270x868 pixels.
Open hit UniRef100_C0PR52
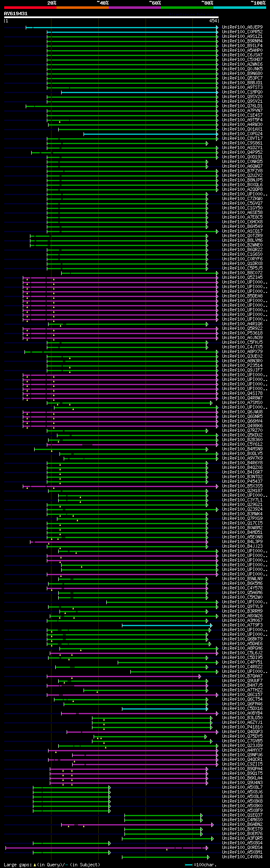click(242, 32)
